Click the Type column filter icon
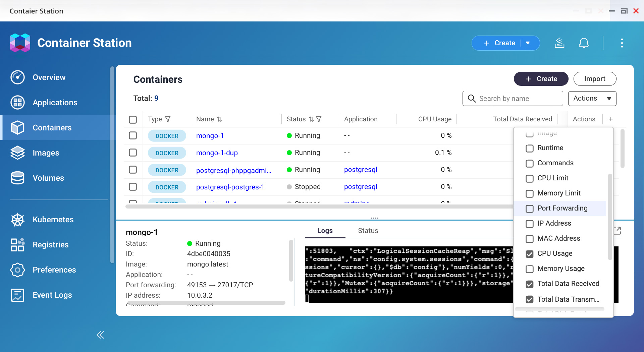The width and height of the screenshot is (644, 352). tap(168, 119)
